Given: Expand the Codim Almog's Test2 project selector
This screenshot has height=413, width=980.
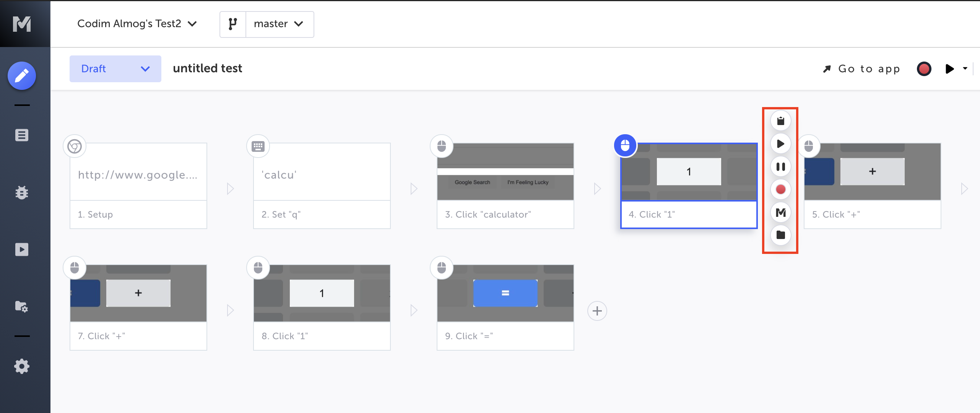Looking at the screenshot, I should 137,24.
